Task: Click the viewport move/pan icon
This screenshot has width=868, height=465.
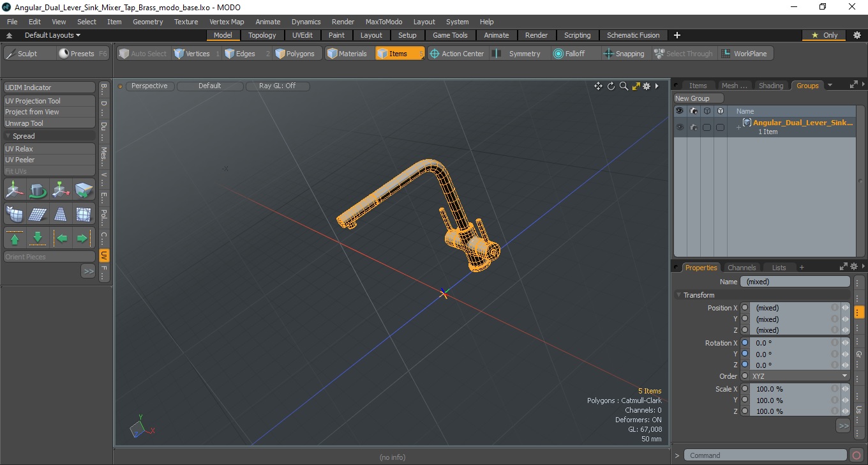Action: tap(598, 86)
